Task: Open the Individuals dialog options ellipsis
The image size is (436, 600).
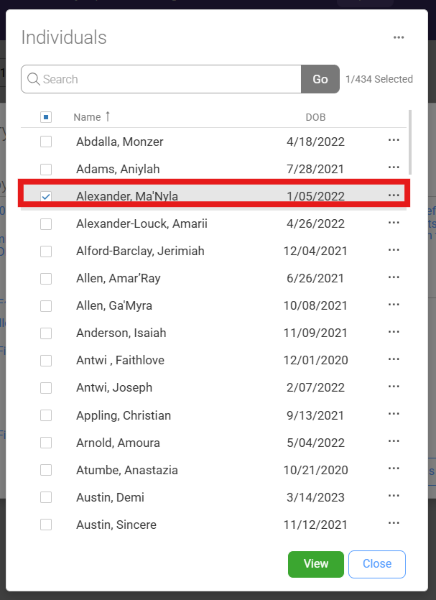Action: [398, 38]
